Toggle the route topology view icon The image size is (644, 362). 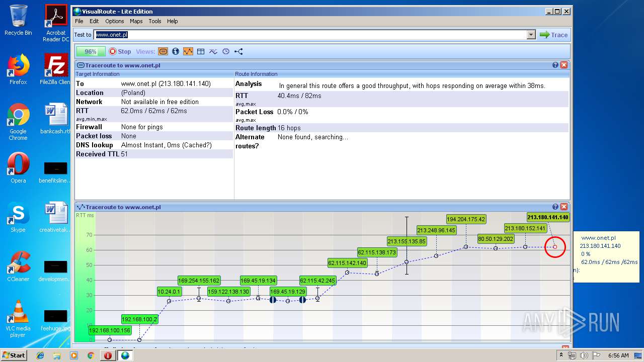point(238,51)
